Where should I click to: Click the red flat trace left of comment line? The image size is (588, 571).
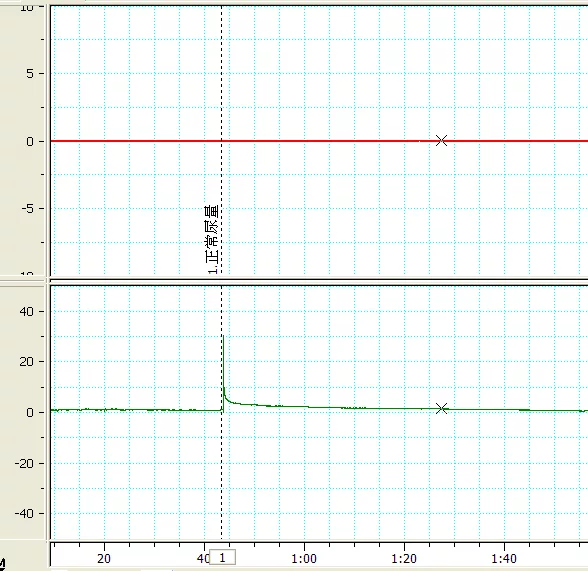tap(136, 141)
